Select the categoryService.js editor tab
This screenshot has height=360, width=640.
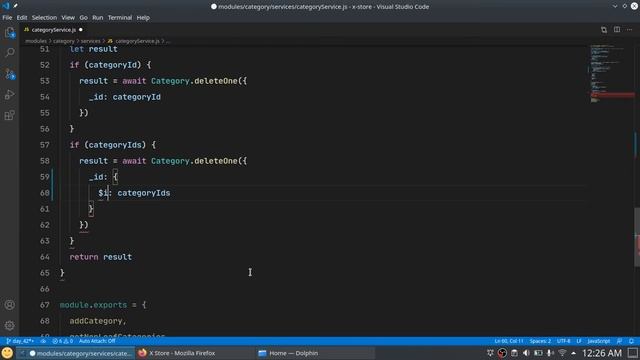tap(53, 30)
